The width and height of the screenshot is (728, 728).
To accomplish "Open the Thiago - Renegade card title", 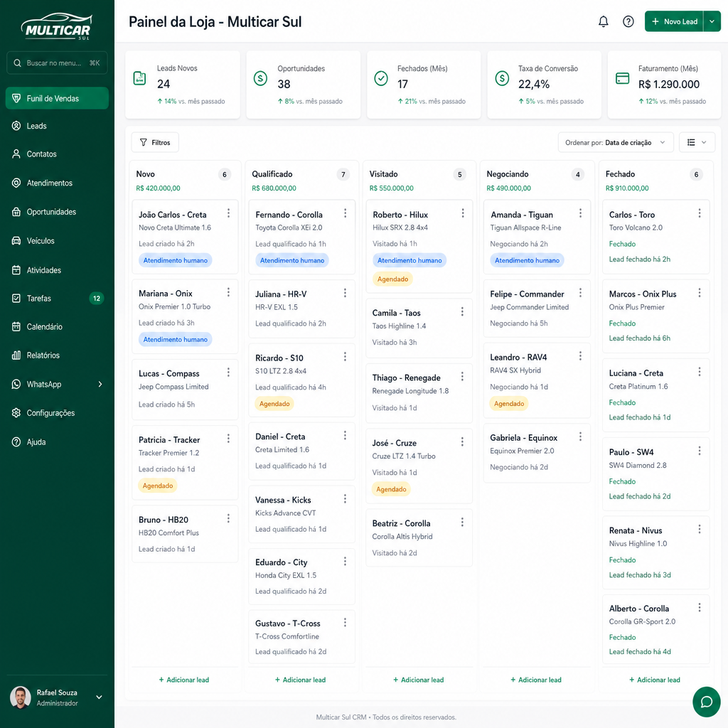I will pyautogui.click(x=406, y=378).
